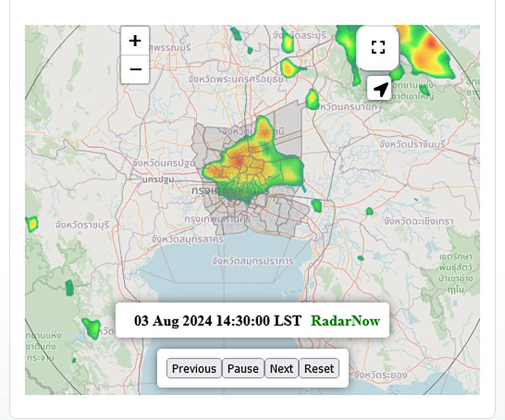Advance to the Next radar frame

281,368
